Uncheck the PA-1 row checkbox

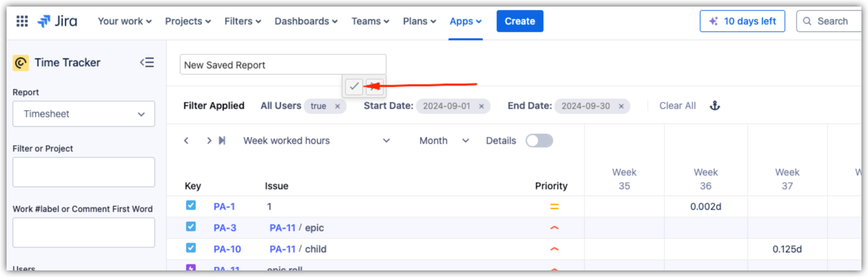[x=191, y=206]
